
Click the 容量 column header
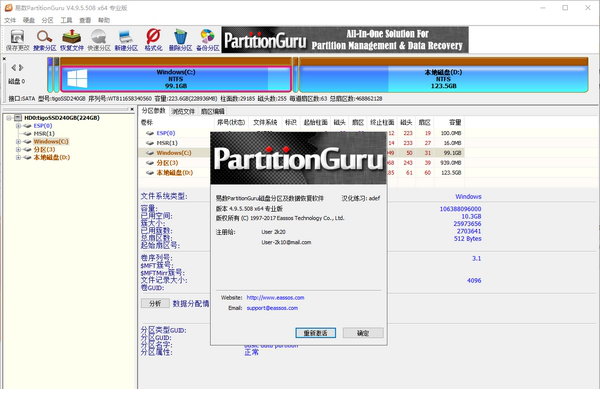[449, 122]
